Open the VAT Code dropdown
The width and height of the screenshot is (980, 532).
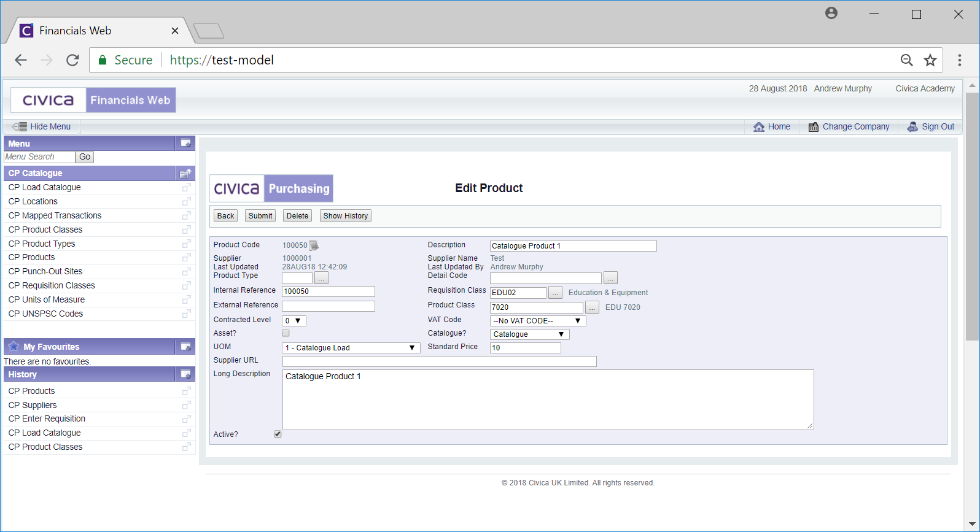[x=538, y=321]
